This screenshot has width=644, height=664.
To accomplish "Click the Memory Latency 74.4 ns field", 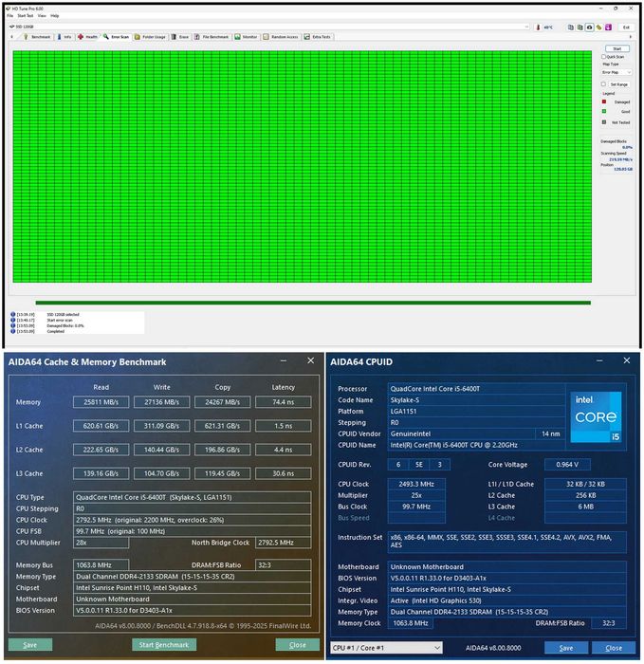I will [284, 402].
